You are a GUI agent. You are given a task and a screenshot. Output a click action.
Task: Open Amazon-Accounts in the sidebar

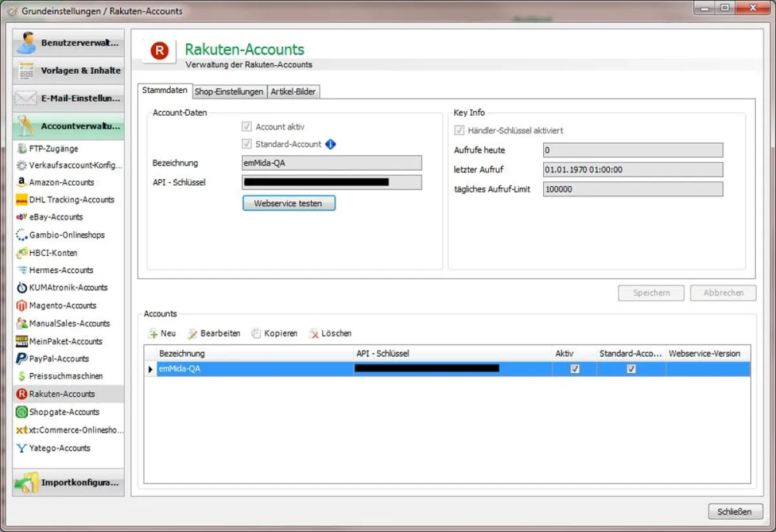pos(61,182)
